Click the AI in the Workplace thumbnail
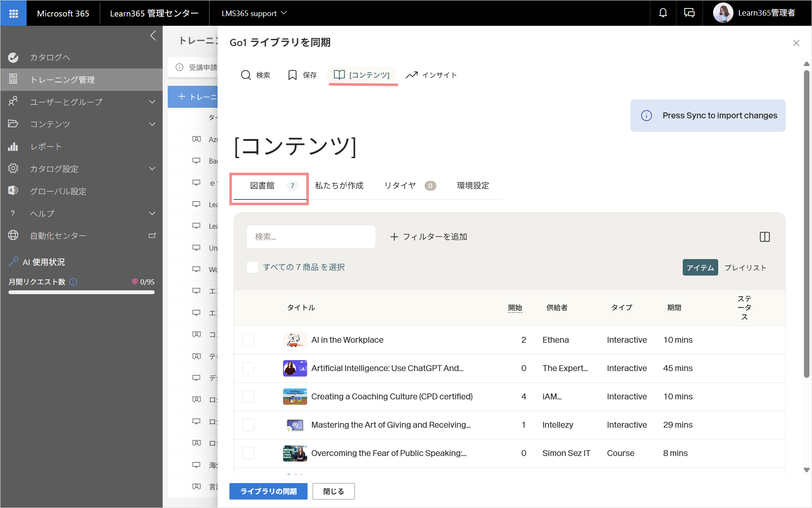 pyautogui.click(x=295, y=340)
